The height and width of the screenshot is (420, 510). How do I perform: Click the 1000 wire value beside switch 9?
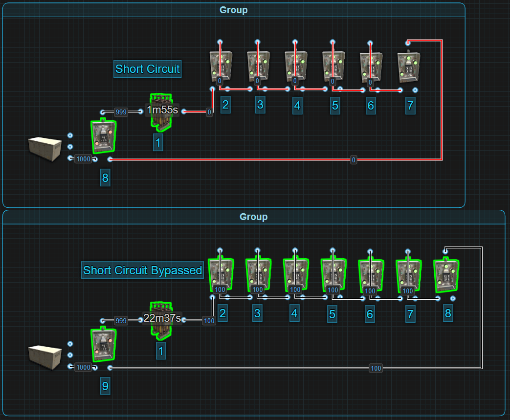click(x=83, y=367)
